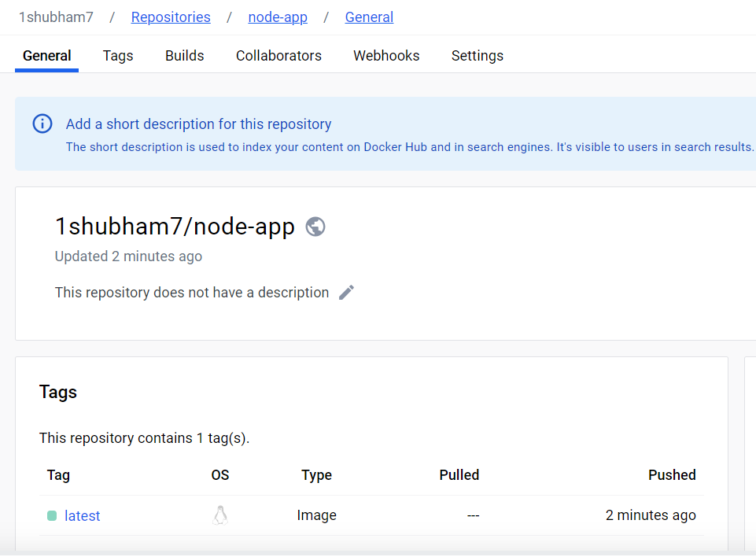Select the General tab
The image size is (756, 557).
coord(47,56)
